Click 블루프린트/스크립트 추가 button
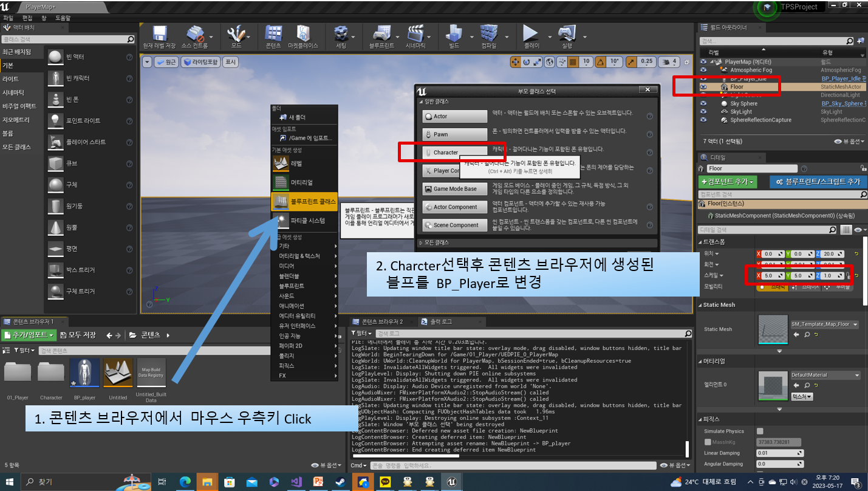Image resolution: width=868 pixels, height=491 pixels. 818,182
